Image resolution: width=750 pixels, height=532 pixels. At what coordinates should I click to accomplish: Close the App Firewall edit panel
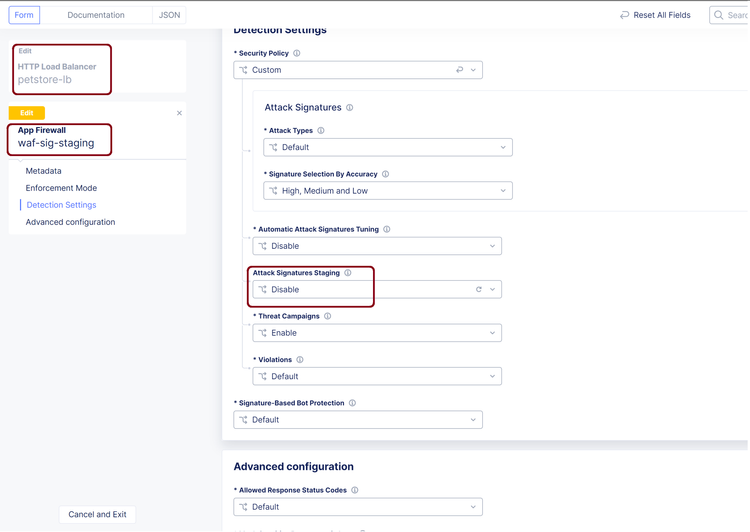pyautogui.click(x=179, y=114)
